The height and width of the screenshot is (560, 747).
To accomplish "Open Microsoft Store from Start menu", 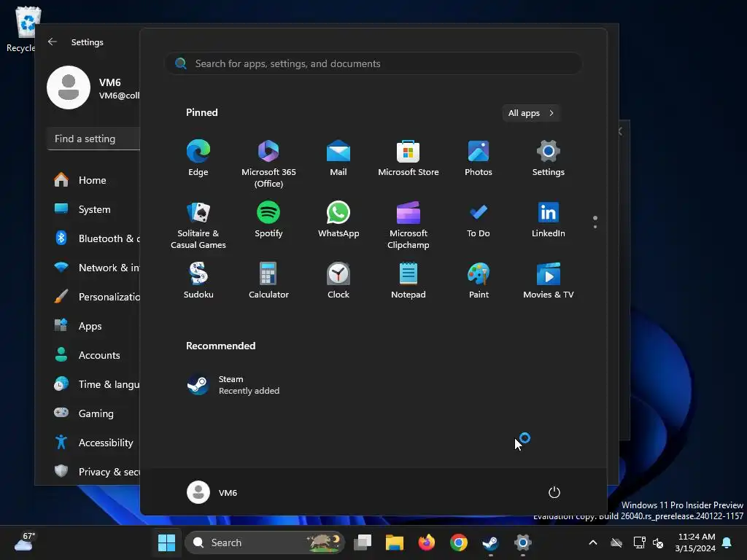I will click(409, 158).
